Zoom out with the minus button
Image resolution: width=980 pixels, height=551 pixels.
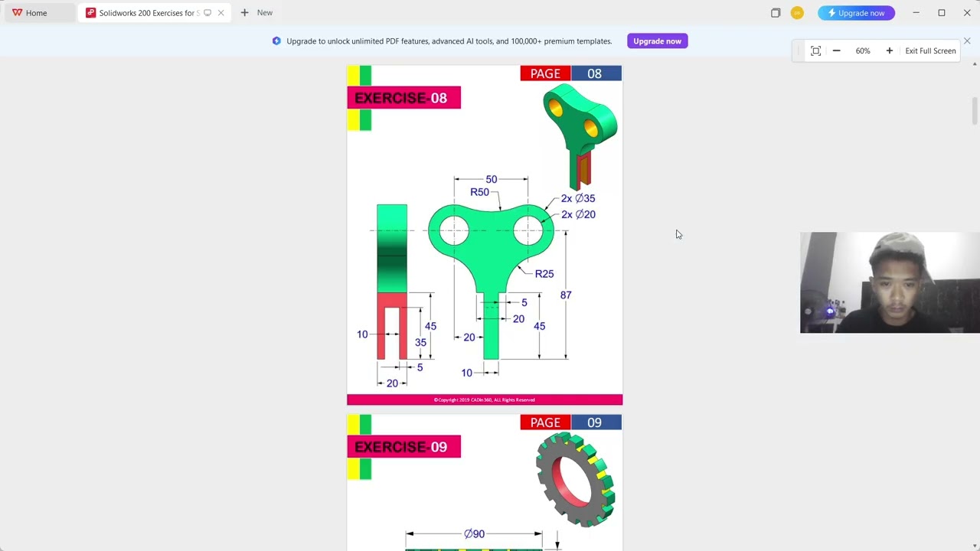[837, 51]
